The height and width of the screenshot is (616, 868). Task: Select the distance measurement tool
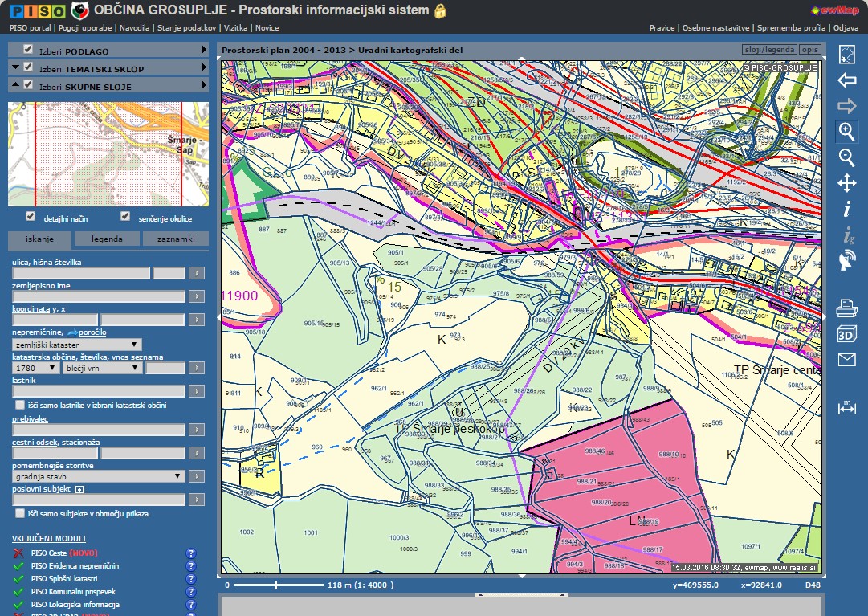click(846, 407)
